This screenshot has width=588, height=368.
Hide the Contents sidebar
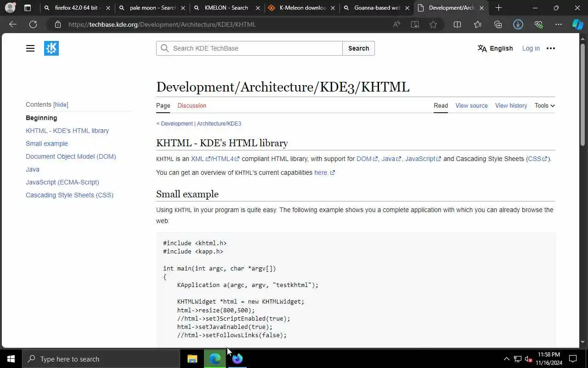(61, 104)
